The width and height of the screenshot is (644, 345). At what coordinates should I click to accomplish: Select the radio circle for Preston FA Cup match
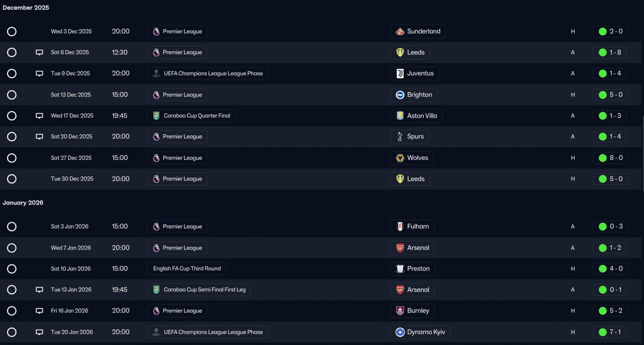[x=12, y=269]
